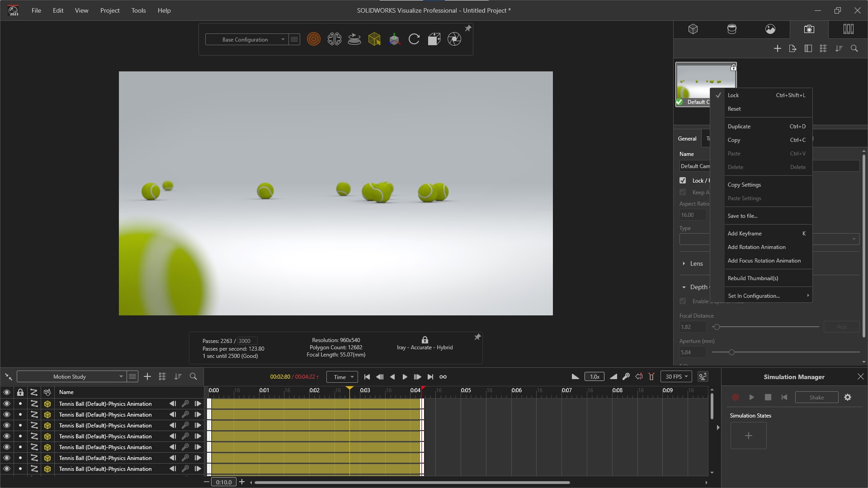
Task: Uncheck the Lock checkbox in the camera General panel
Action: [683, 180]
